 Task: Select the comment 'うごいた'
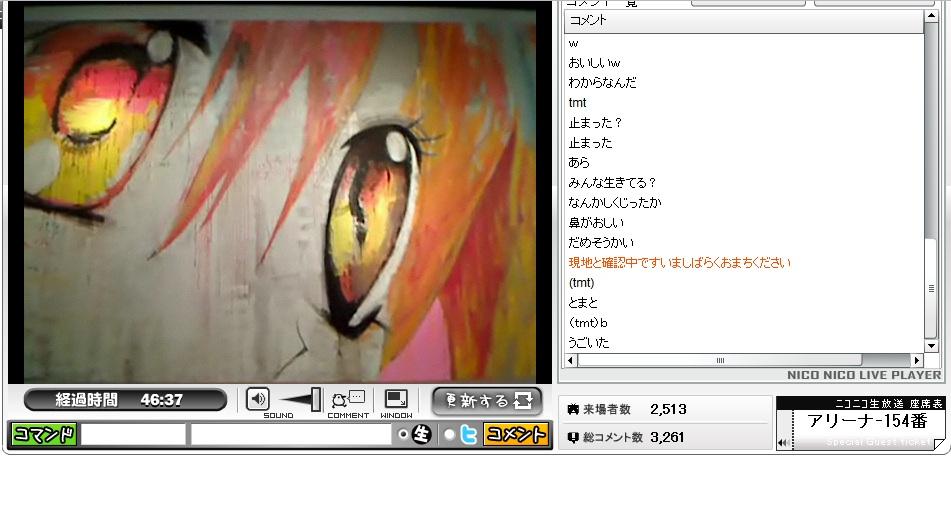point(588,343)
